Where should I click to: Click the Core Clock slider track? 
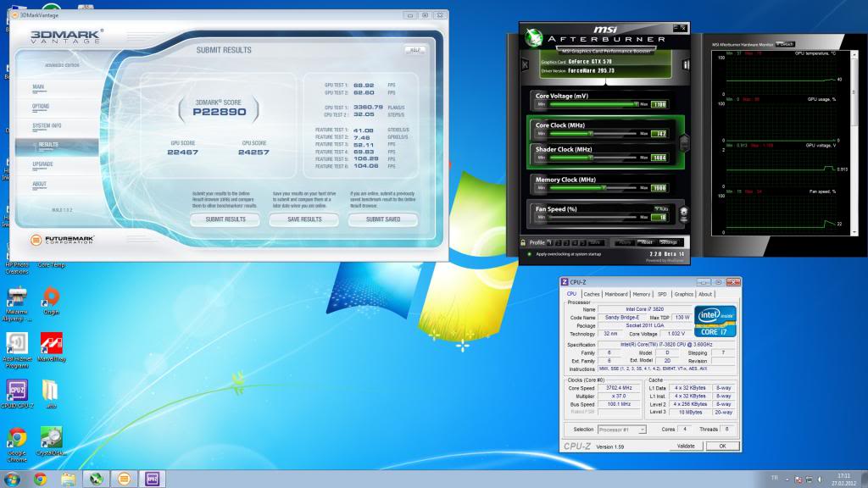click(x=593, y=133)
